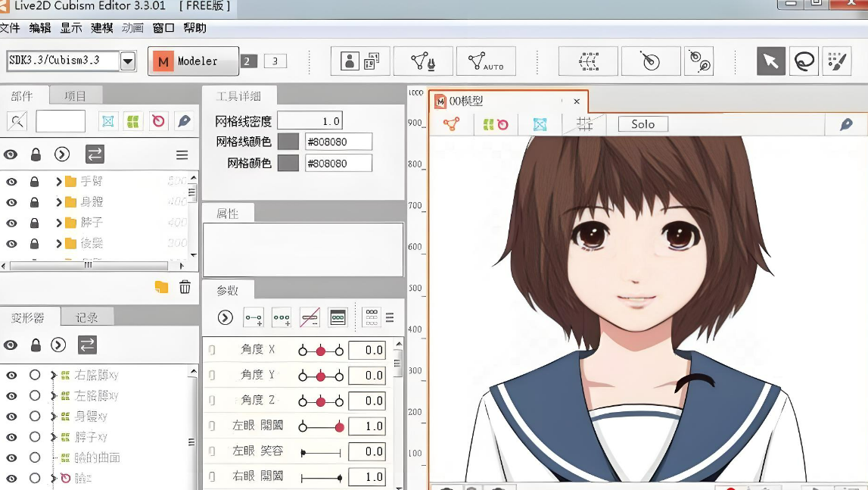Viewport: 868px width, 490px height.
Task: Create a new part folder
Action: (x=161, y=286)
